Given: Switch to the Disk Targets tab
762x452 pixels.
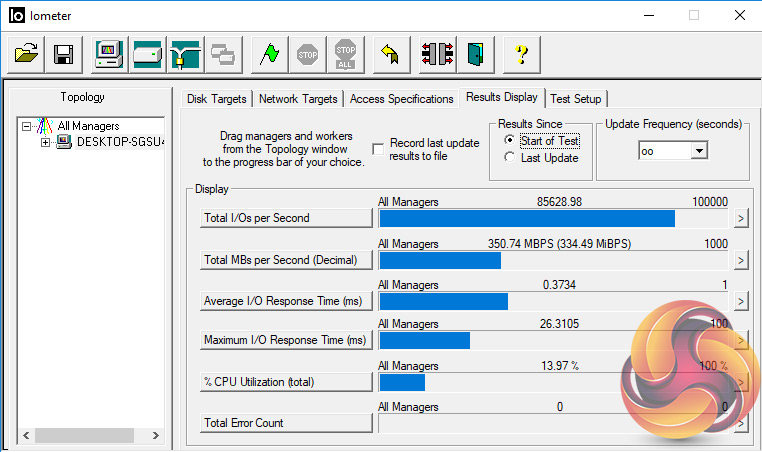Looking at the screenshot, I should [219, 99].
